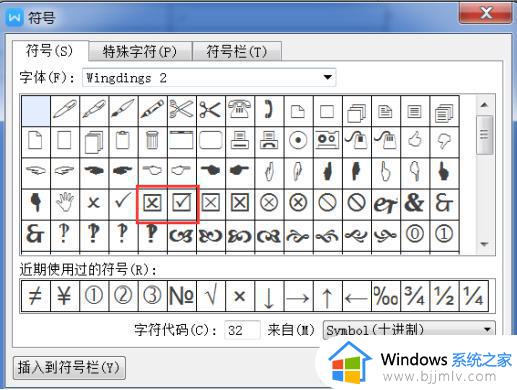Choose the cassette tape symbol
This screenshot has width=517, height=390.
tap(327, 141)
